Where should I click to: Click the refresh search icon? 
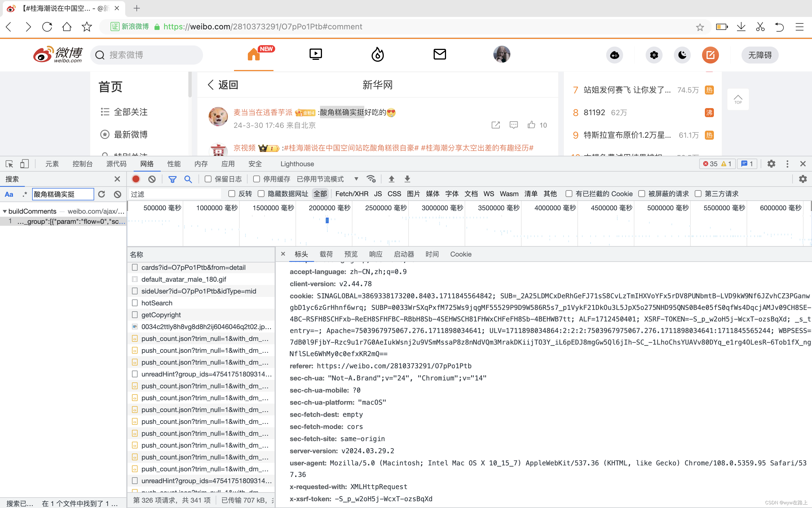coord(102,194)
